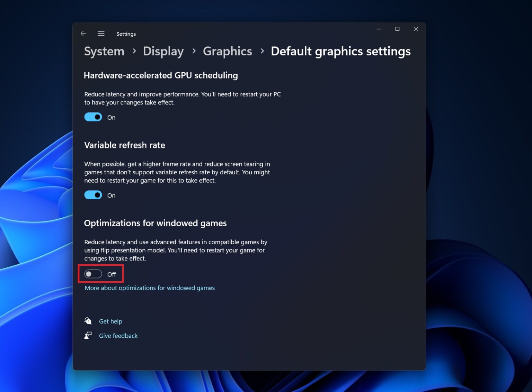Click the Get help link
532x392 pixels.
coord(110,321)
